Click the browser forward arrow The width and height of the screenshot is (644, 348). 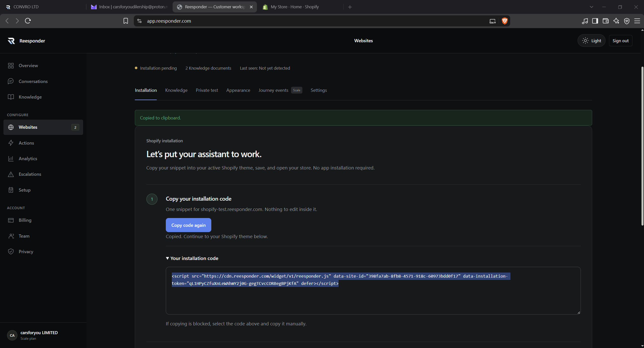(17, 21)
